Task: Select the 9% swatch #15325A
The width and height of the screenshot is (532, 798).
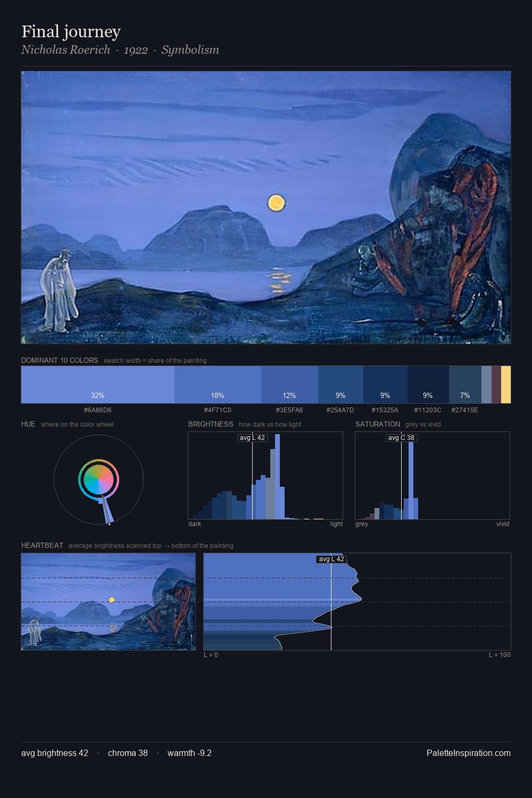Action: [x=385, y=385]
